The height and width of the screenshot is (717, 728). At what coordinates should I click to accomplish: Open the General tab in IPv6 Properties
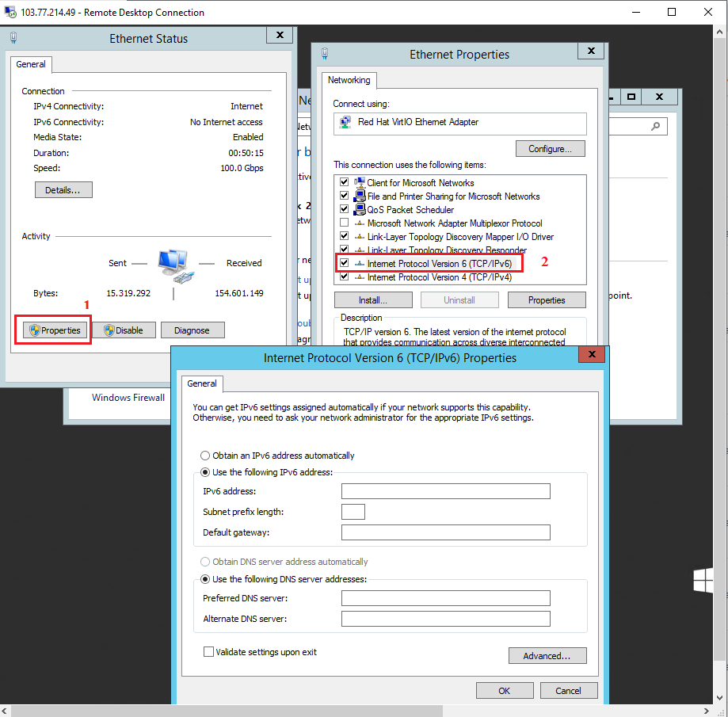[x=202, y=383]
